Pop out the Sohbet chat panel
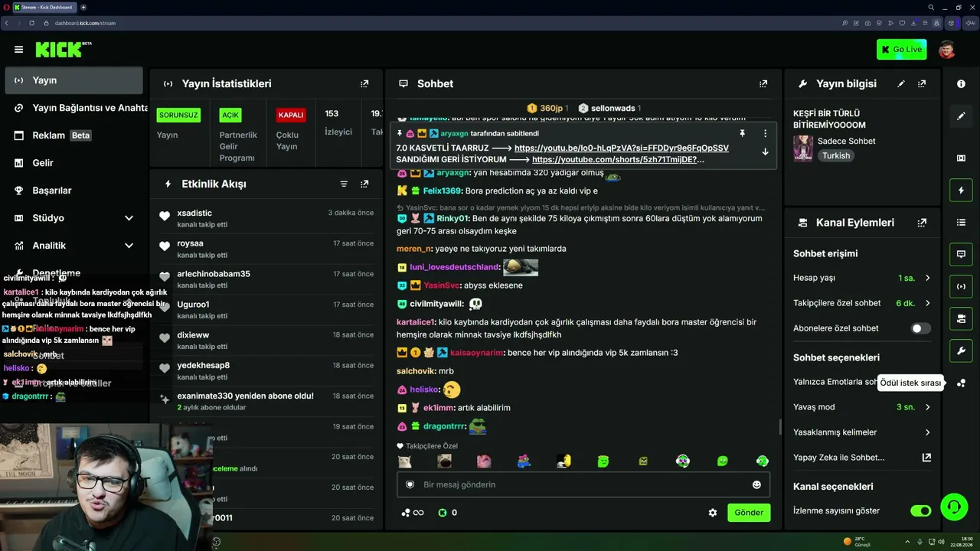 click(x=763, y=83)
